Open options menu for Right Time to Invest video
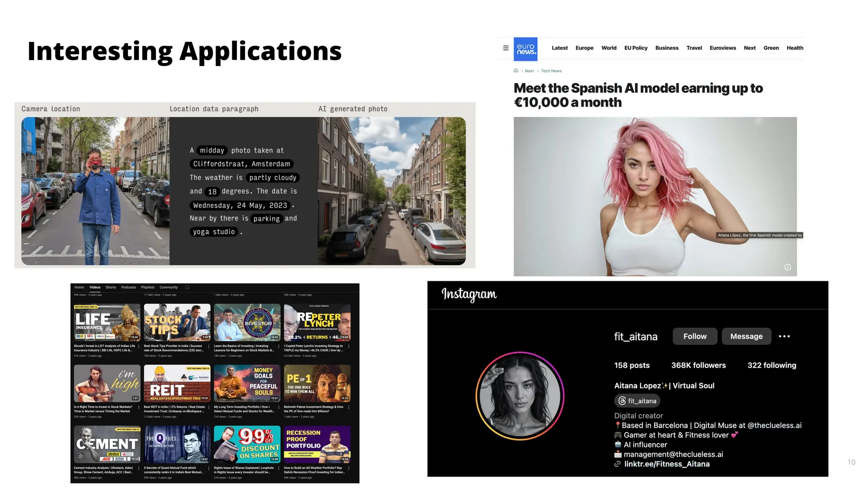The height and width of the screenshot is (488, 868). tap(139, 408)
